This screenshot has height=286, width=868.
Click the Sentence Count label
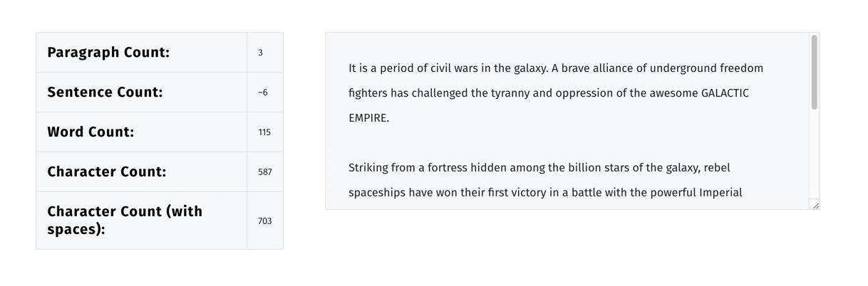[105, 92]
